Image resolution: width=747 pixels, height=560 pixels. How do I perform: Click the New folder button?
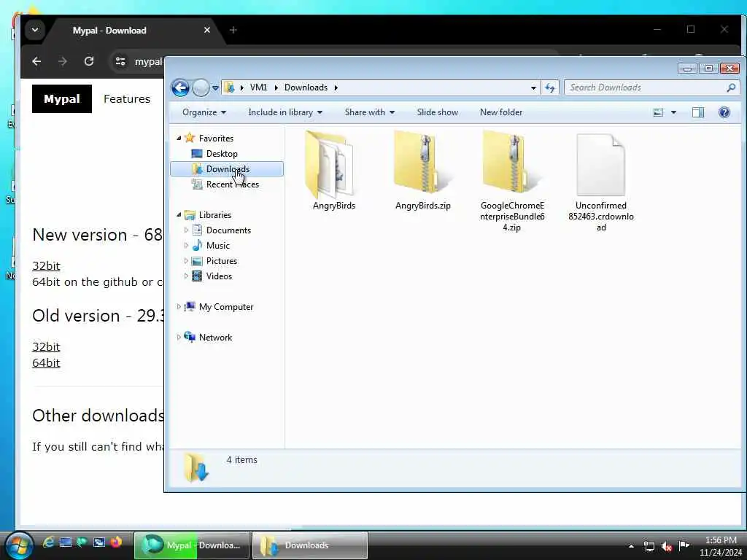coord(500,112)
